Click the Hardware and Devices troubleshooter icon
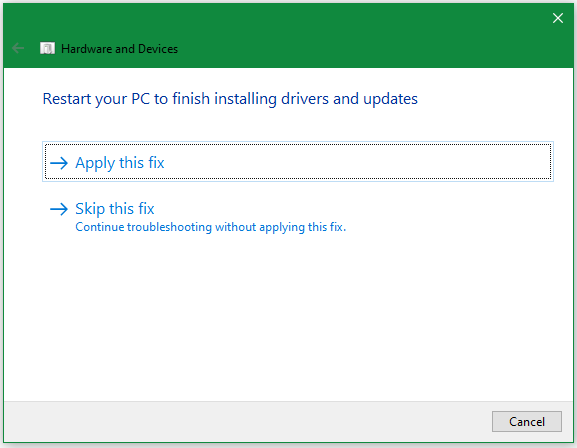577x448 pixels. pyautogui.click(x=47, y=48)
